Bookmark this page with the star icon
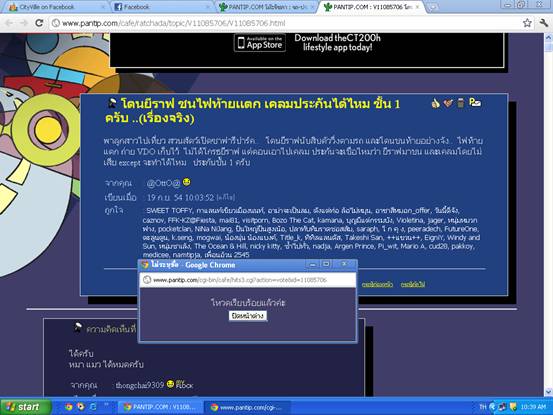The width and height of the screenshot is (553, 415). [527, 23]
